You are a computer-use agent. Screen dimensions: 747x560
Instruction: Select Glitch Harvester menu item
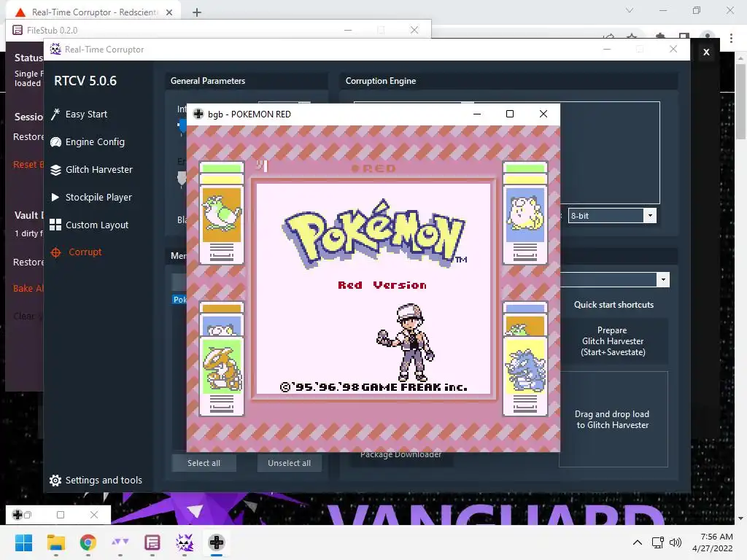pos(99,169)
